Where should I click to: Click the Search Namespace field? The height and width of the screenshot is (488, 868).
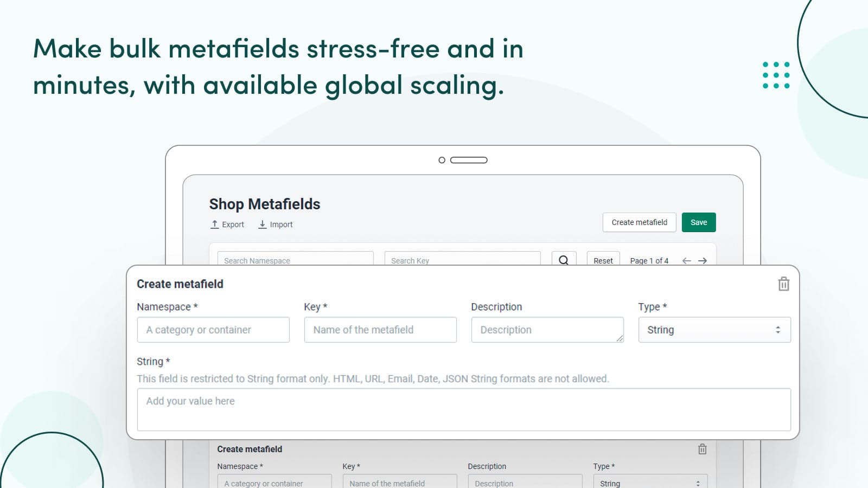(295, 260)
